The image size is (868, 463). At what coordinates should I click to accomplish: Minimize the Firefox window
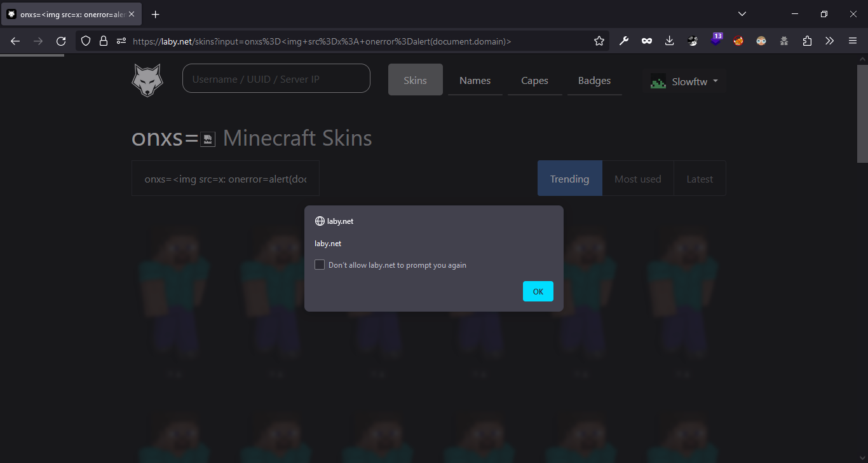(x=795, y=14)
